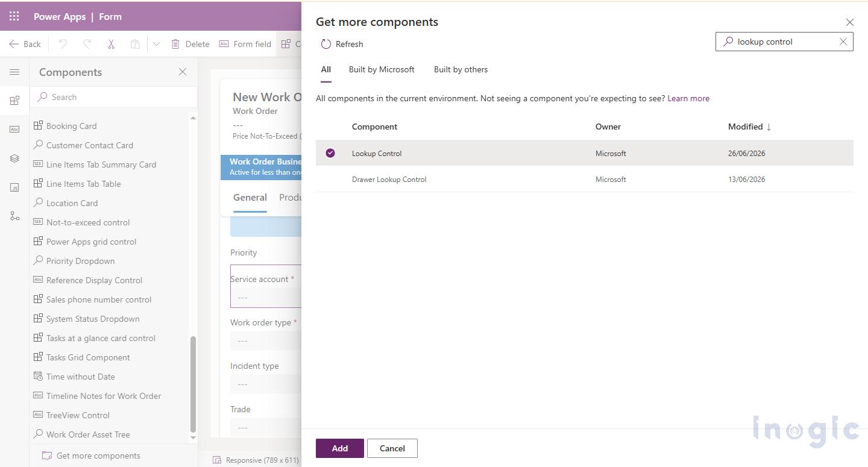Switch to Built by Microsoft tab
The image size is (868, 467).
[382, 70]
